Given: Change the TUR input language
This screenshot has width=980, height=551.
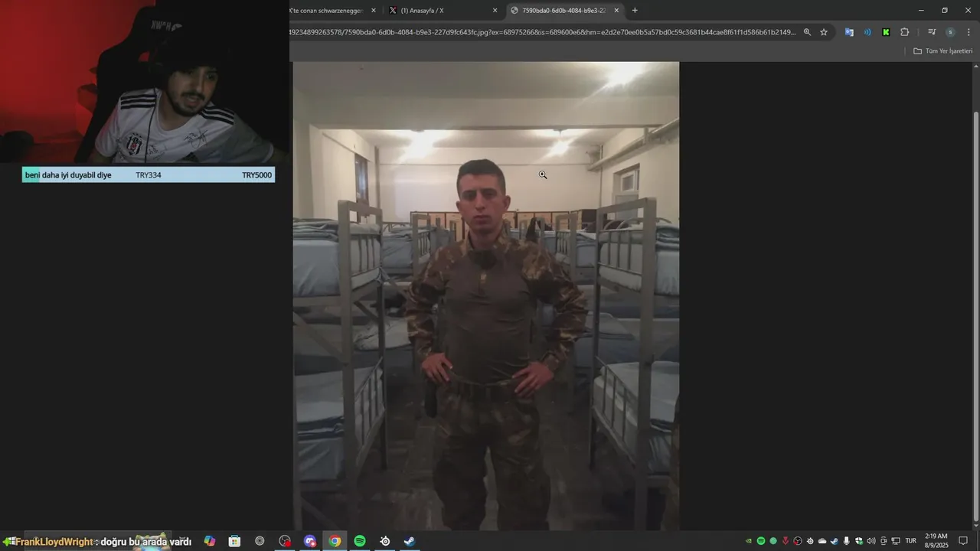Looking at the screenshot, I should 911,541.
